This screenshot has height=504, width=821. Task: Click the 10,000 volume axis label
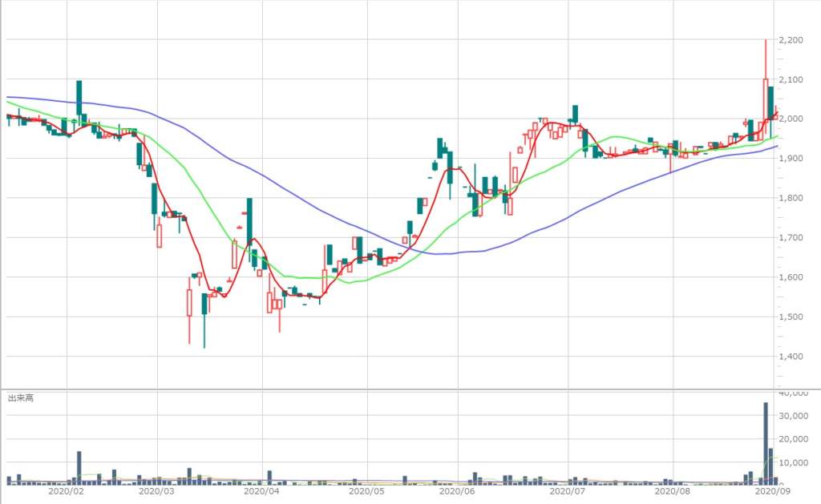tap(793, 462)
